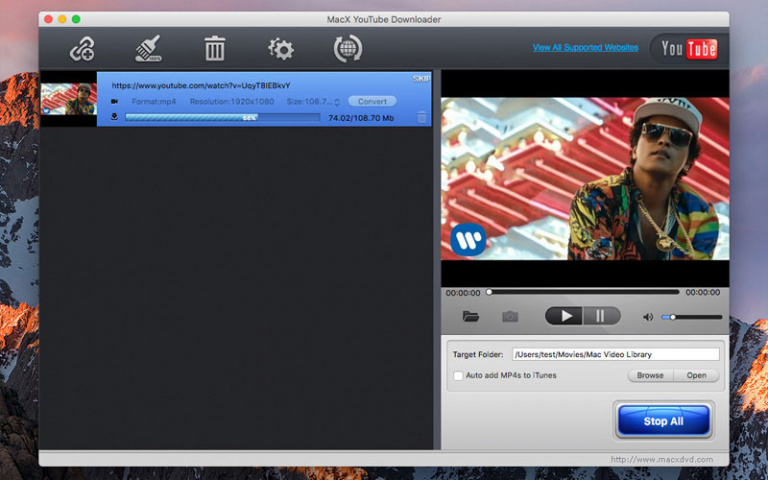
Task: Close the MacX YouTube Downloader window
Action: click(x=48, y=19)
